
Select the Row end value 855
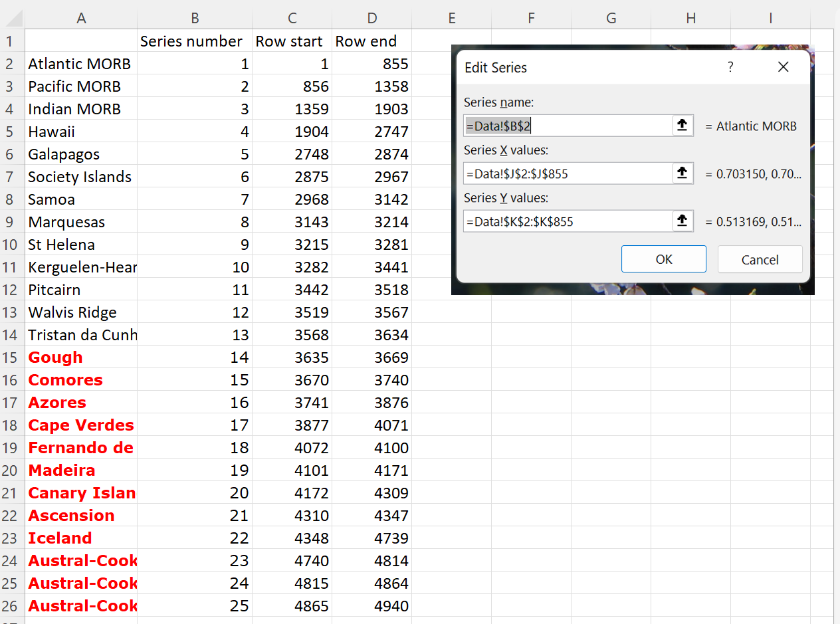pyautogui.click(x=372, y=64)
